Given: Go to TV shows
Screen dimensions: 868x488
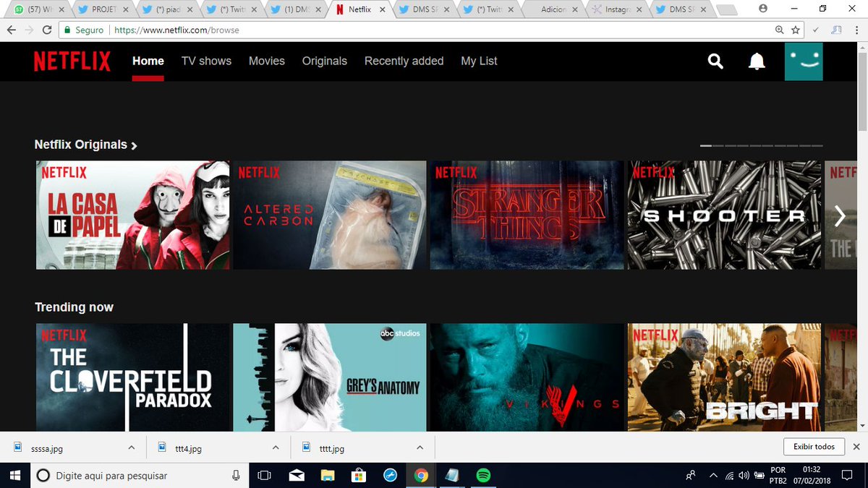Looking at the screenshot, I should pos(206,61).
